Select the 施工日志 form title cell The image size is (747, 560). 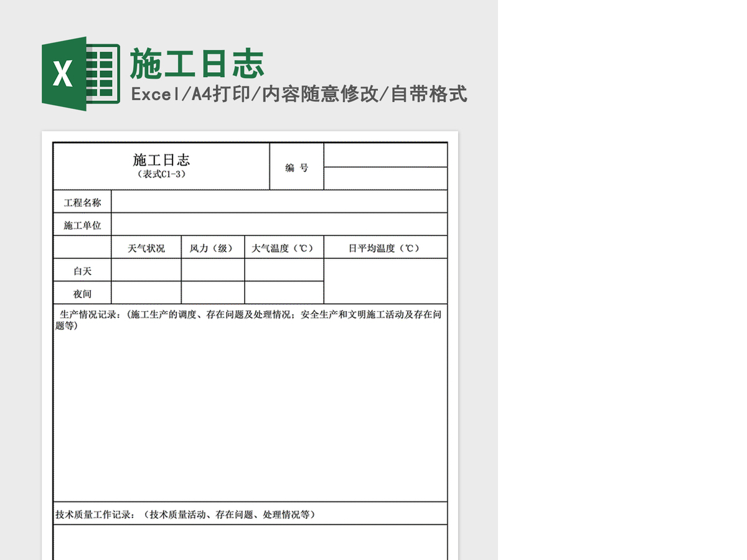(x=161, y=166)
